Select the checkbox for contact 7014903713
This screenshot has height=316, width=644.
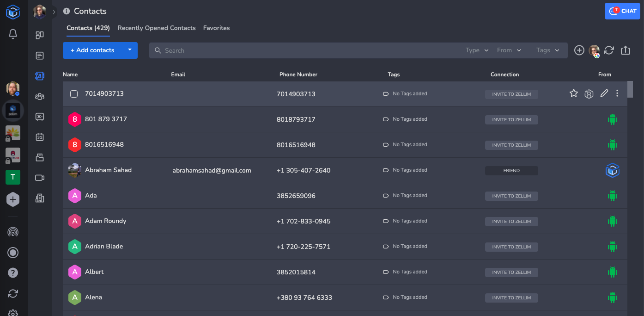(74, 94)
